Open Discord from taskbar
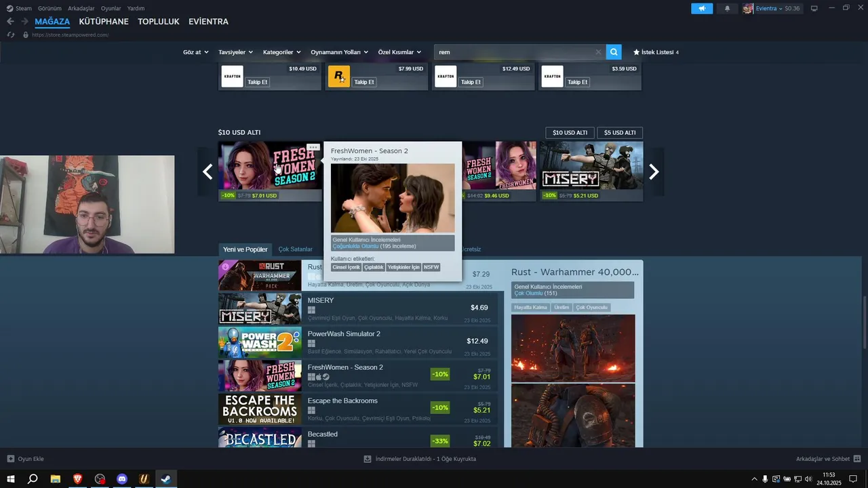This screenshot has height=488, width=868. [122, 479]
